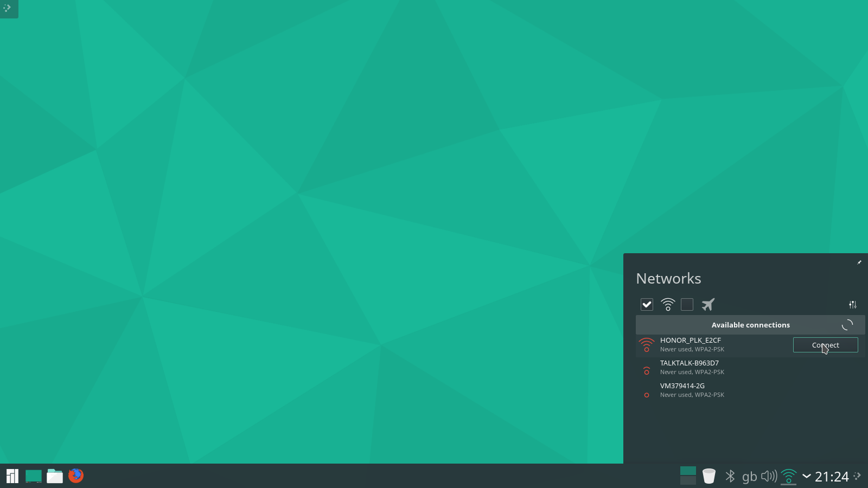Open network connection settings sliders icon
Image resolution: width=868 pixels, height=488 pixels.
tap(852, 305)
